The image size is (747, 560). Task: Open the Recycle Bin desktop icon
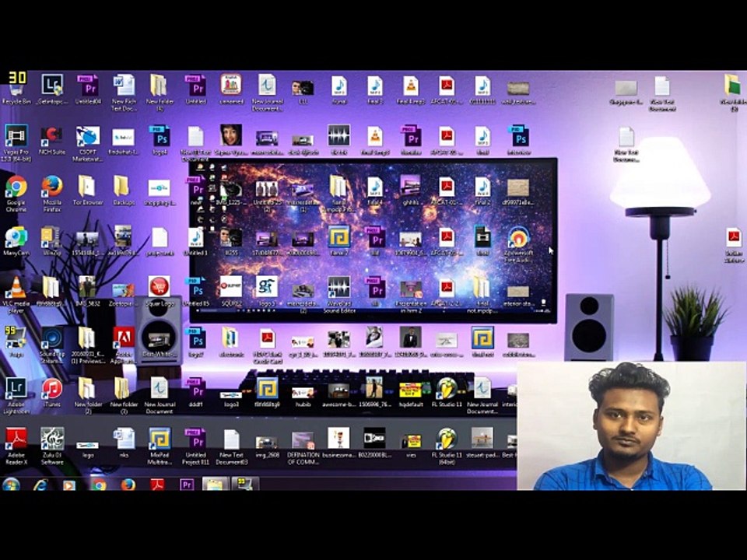pos(16,90)
